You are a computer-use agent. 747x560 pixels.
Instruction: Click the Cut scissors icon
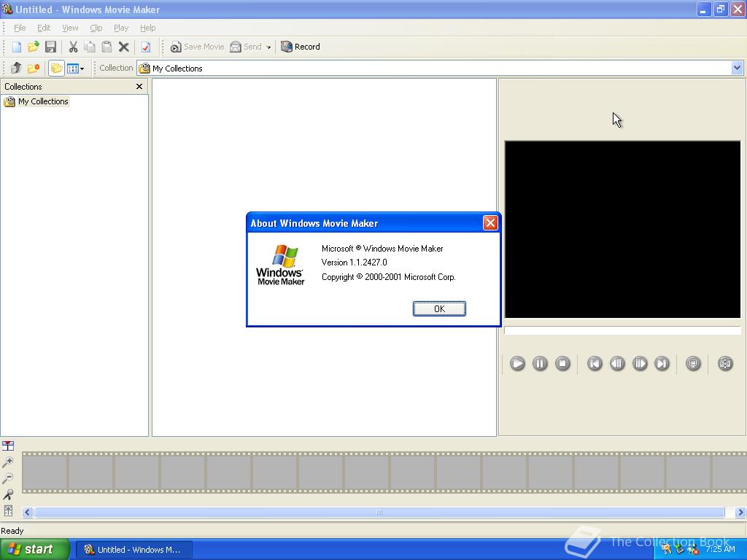coord(73,47)
